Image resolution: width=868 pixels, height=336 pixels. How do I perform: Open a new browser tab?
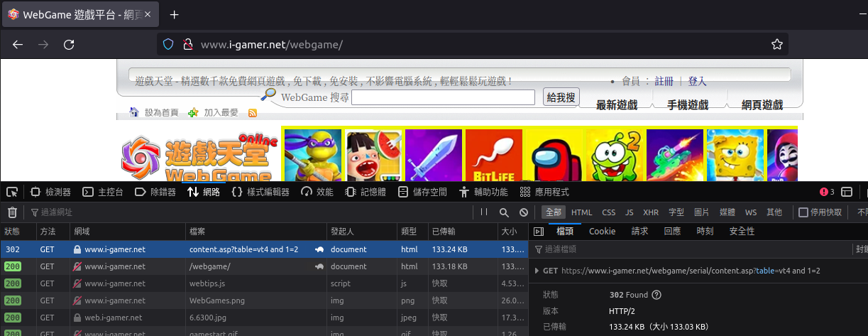coord(175,14)
